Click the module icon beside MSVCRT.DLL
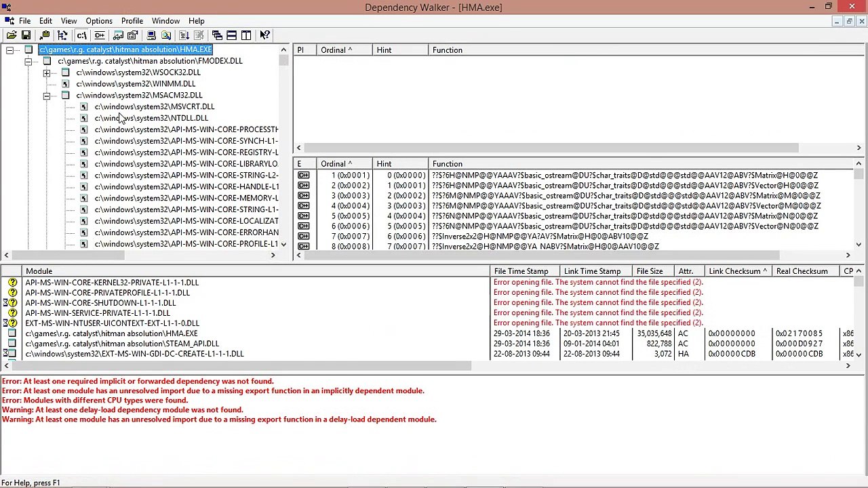The height and width of the screenshot is (488, 868). [x=84, y=106]
